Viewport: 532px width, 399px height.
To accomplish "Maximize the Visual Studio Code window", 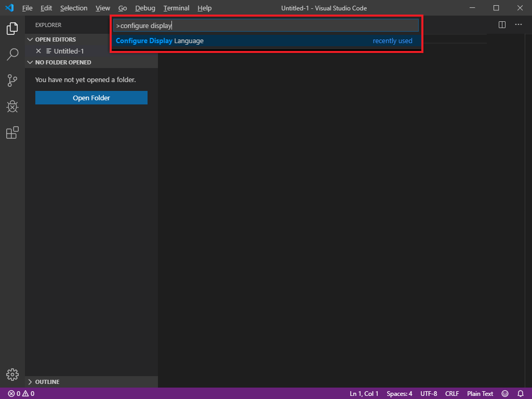I will pos(496,8).
